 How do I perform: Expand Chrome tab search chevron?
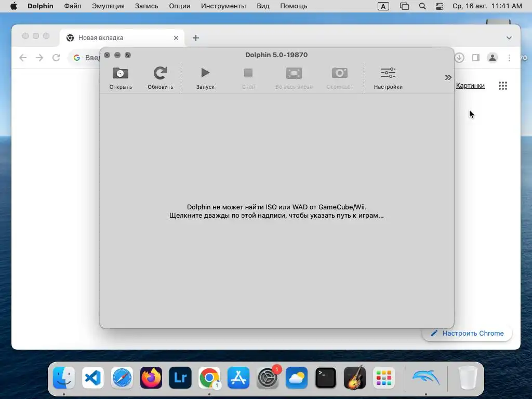(x=509, y=37)
